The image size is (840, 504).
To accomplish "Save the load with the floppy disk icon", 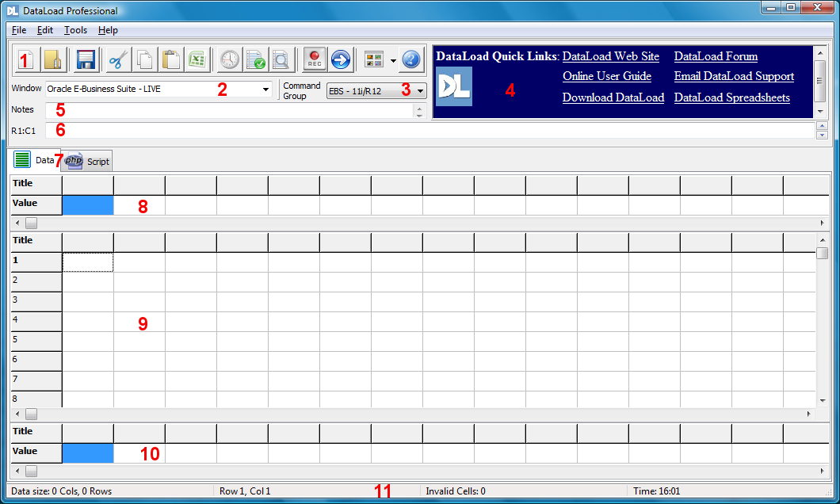I will point(86,59).
